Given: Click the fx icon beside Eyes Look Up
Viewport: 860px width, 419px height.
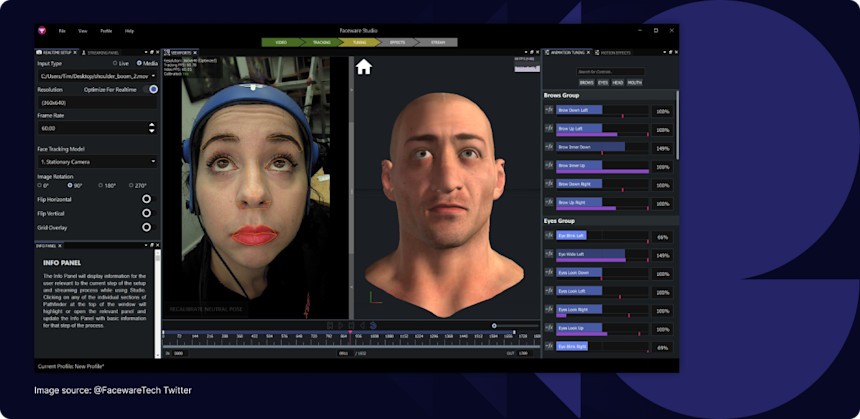Looking at the screenshot, I should [548, 328].
